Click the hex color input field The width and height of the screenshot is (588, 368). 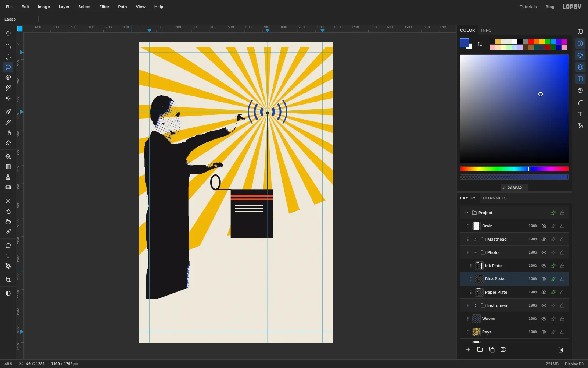tap(514, 188)
